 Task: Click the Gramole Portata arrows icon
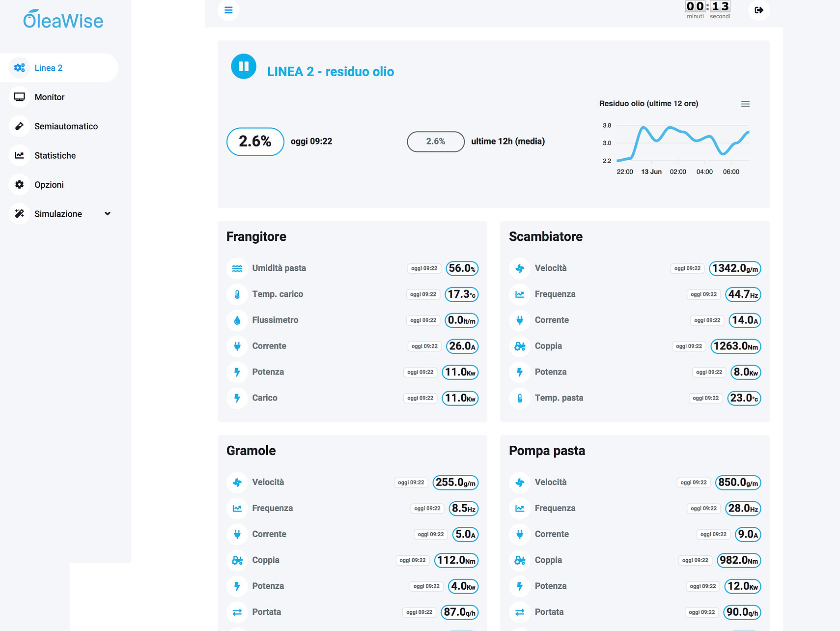pos(237,612)
